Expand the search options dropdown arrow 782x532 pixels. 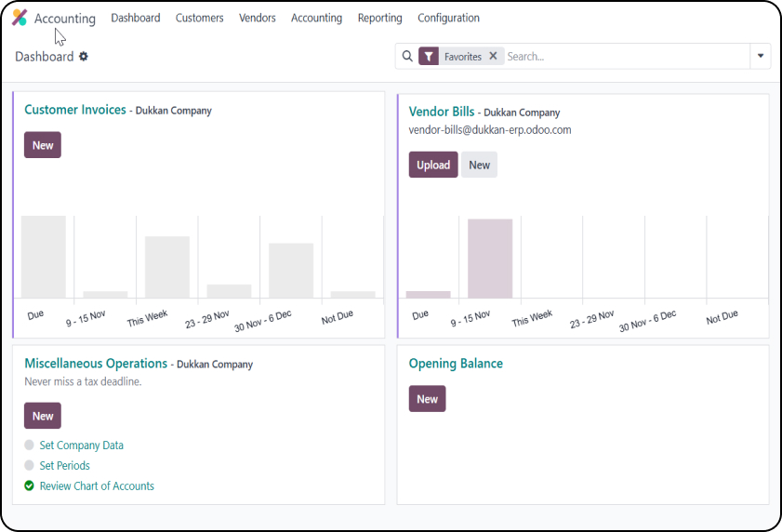pyautogui.click(x=761, y=57)
